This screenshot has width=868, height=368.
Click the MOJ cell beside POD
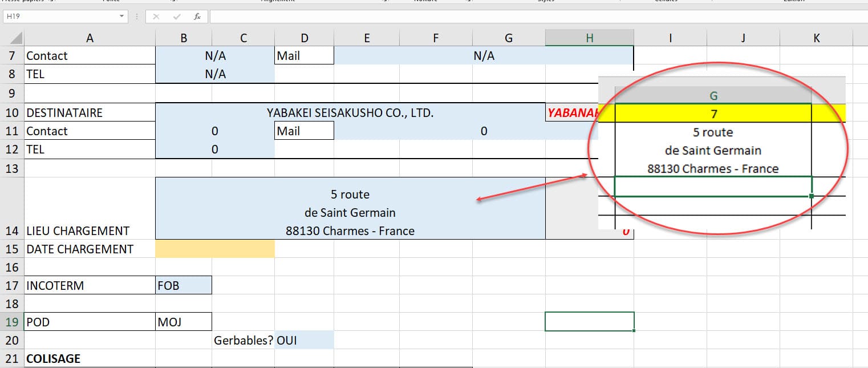(x=183, y=322)
